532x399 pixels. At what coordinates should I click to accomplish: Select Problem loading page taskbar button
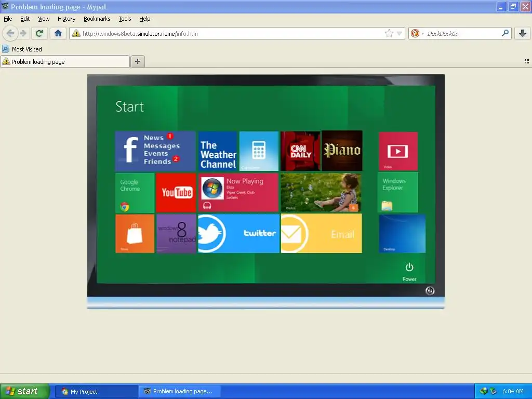point(180,392)
